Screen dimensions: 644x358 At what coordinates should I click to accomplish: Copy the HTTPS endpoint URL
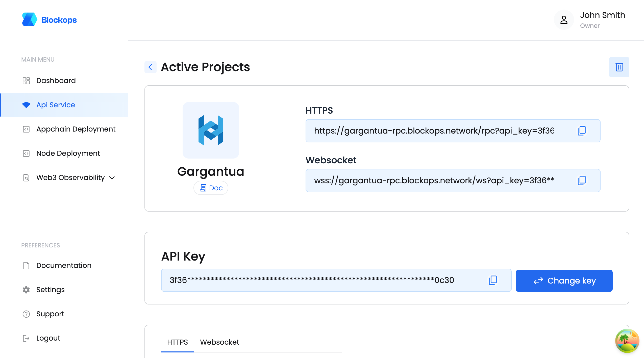pyautogui.click(x=581, y=131)
